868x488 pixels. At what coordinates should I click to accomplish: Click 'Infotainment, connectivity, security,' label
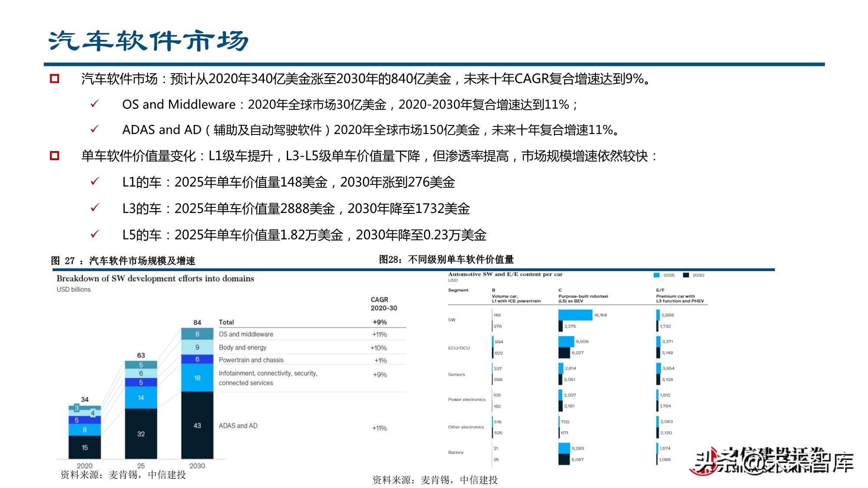[268, 373]
